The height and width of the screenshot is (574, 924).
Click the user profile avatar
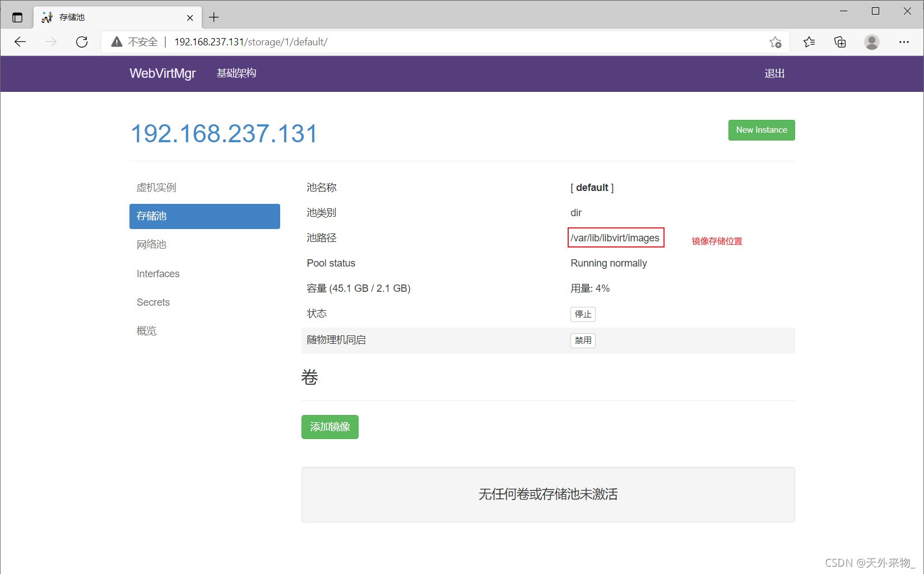871,42
